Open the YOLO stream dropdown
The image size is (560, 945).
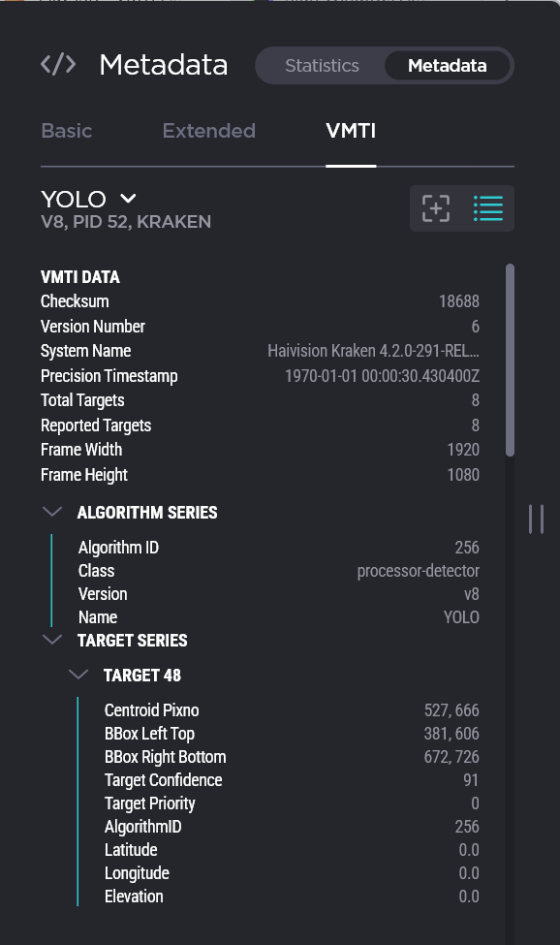[x=128, y=199]
